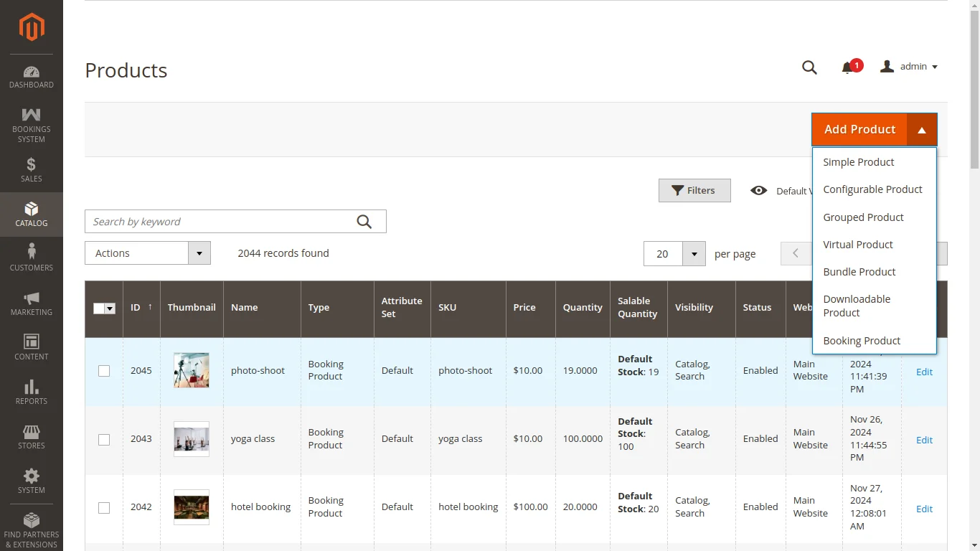Click the Catalog sidebar icon
This screenshot has height=551, width=980.
(x=31, y=214)
